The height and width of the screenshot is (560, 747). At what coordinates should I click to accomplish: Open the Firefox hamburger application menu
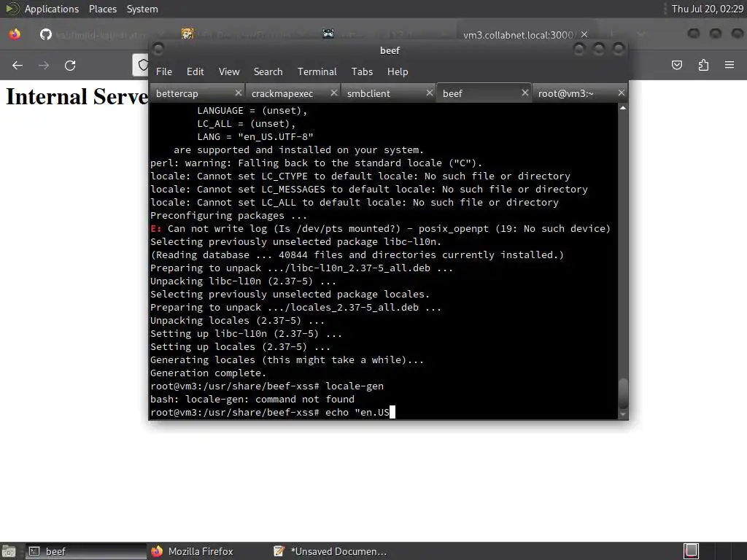tap(729, 65)
